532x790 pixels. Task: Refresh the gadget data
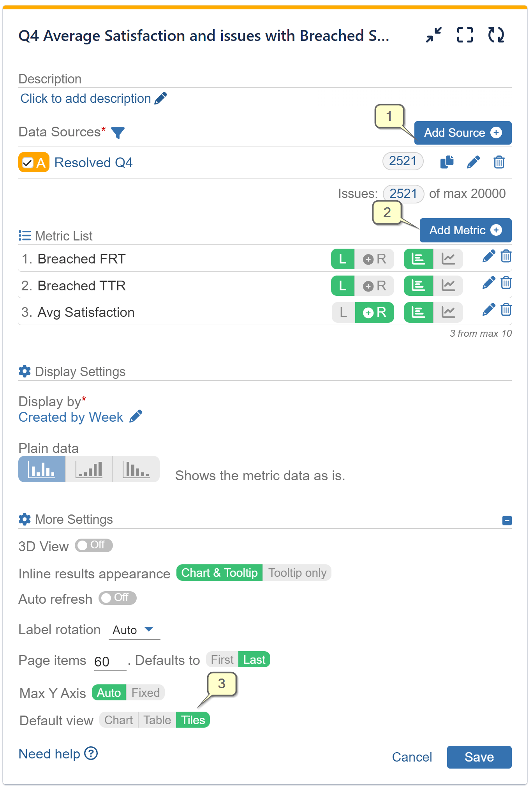tap(495, 35)
